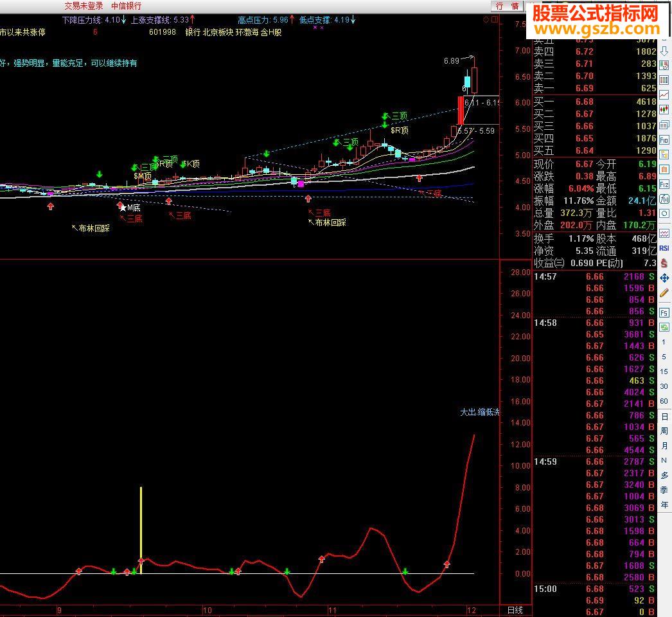Screen dimensions: 672x617
Task: Click the 含H股 sector label
Action: pyautogui.click(x=271, y=32)
